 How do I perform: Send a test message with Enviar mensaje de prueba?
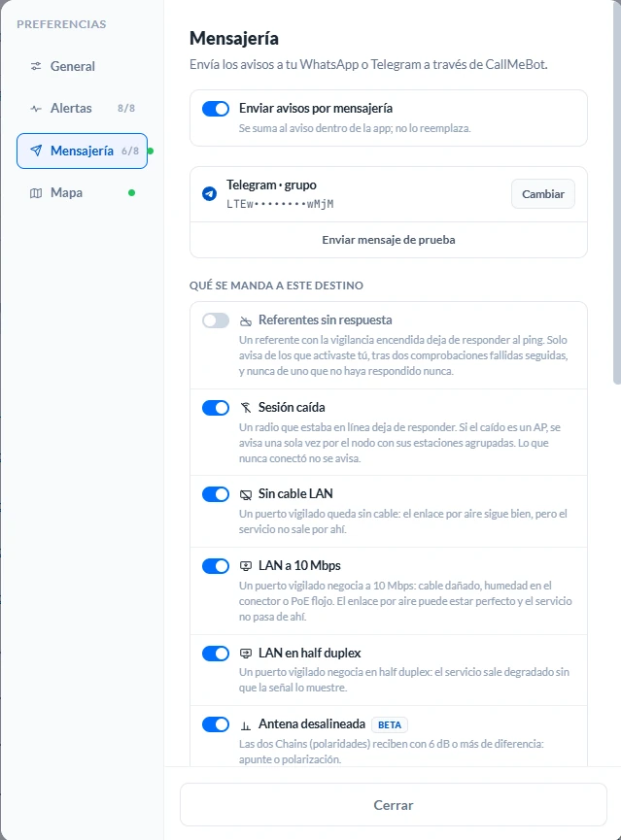(389, 240)
